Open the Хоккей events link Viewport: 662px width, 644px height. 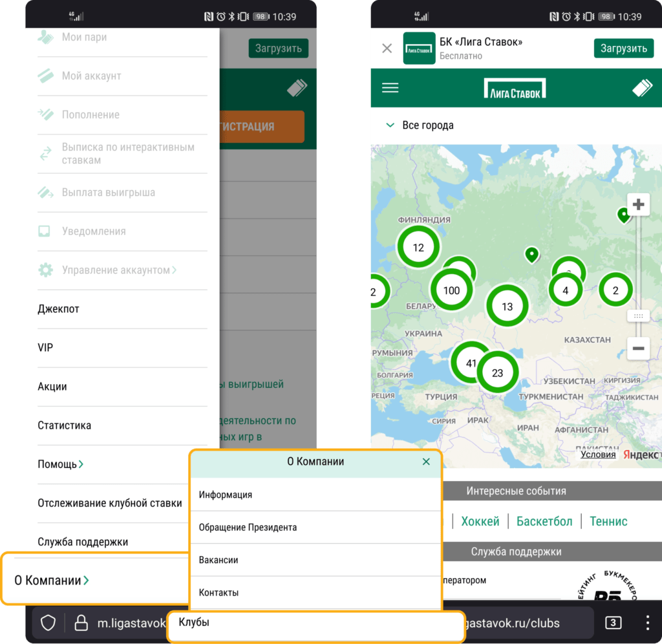(480, 521)
